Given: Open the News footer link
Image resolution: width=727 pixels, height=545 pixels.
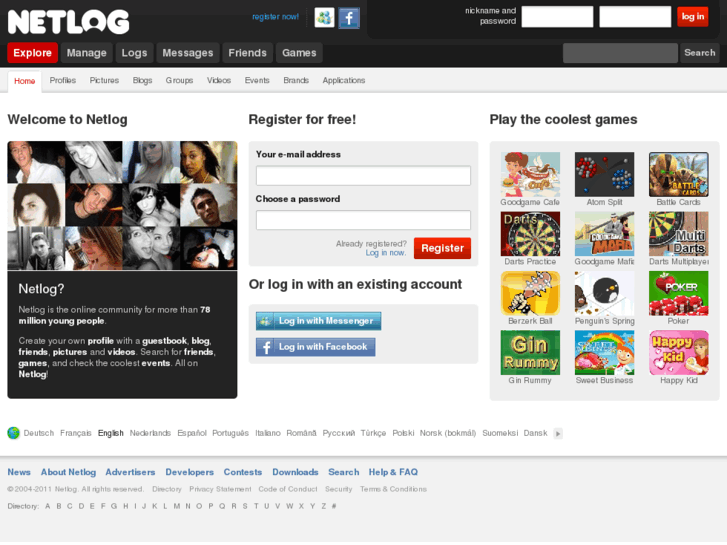Looking at the screenshot, I should [x=19, y=472].
